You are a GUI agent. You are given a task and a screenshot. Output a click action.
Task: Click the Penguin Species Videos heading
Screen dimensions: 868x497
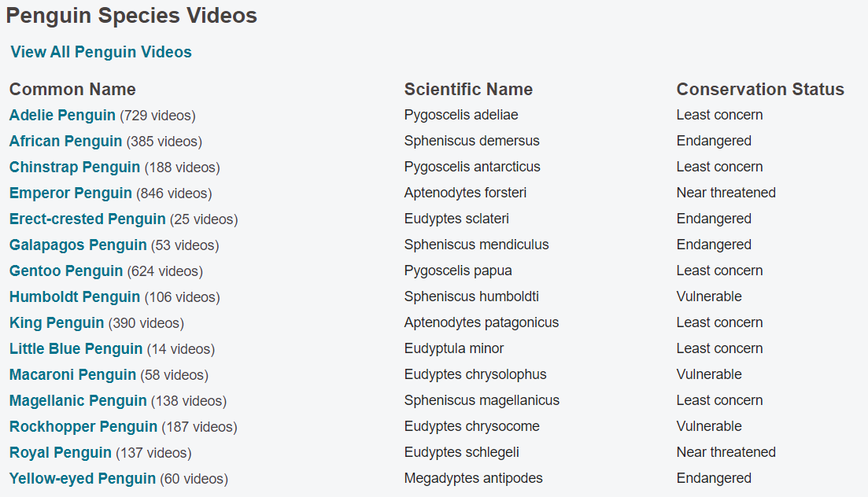pos(131,16)
